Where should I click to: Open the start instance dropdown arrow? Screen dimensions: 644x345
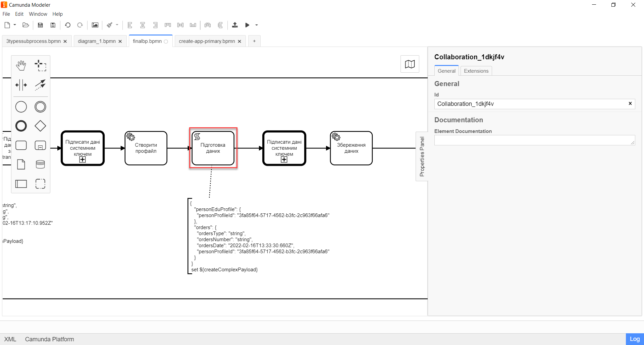[x=257, y=25]
